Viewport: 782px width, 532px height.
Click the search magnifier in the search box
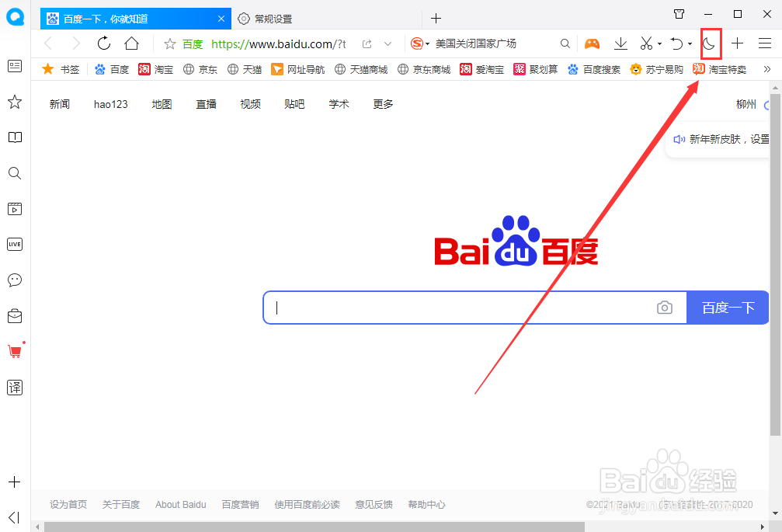565,43
